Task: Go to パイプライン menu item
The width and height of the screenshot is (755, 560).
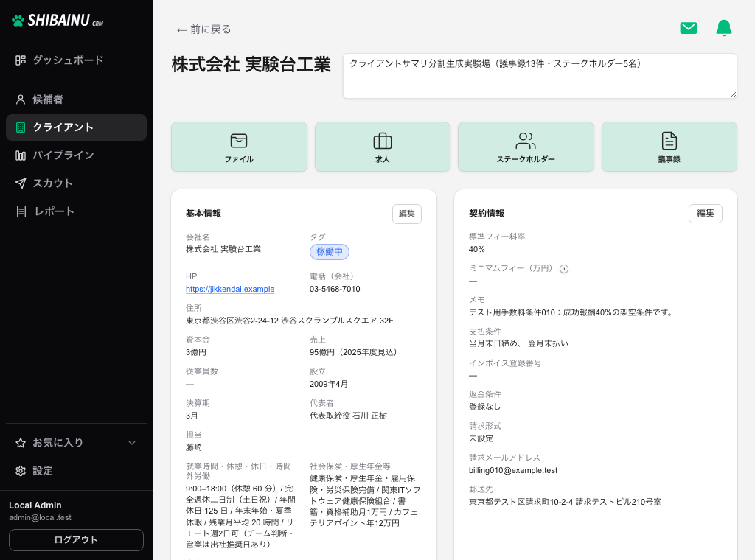Action: pyautogui.click(x=76, y=155)
